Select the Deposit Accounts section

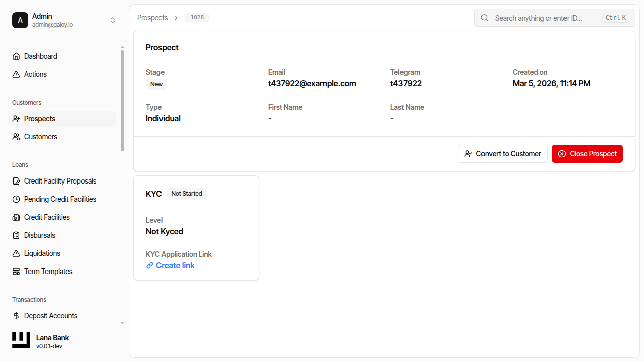[50, 315]
